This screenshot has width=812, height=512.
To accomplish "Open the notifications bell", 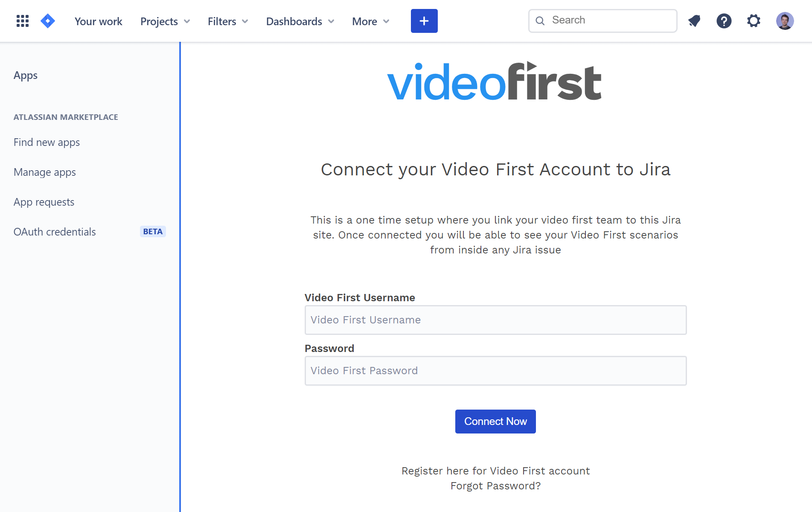I will (694, 20).
